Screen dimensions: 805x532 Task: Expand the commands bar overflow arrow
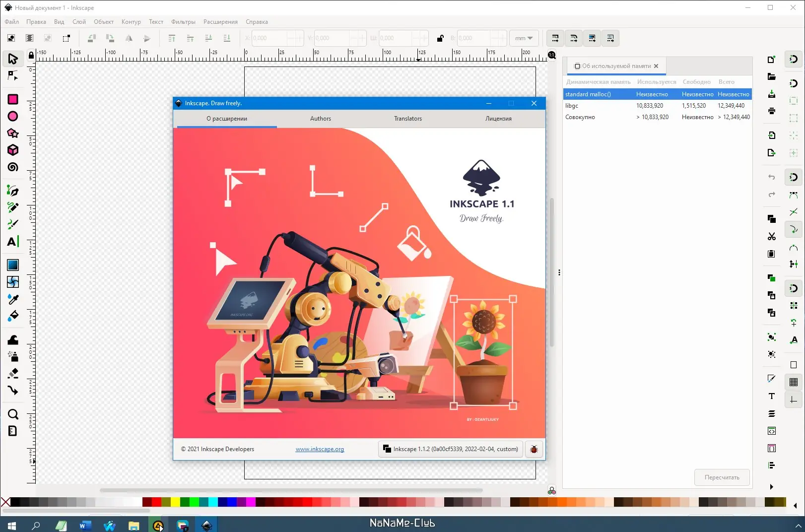click(771, 487)
